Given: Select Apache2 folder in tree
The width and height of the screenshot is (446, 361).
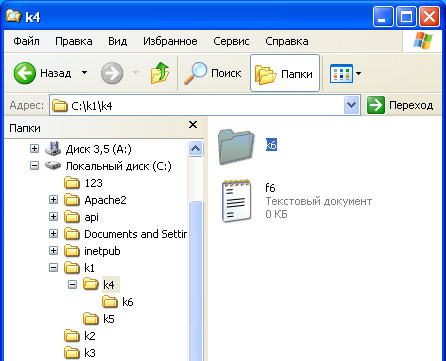Looking at the screenshot, I should [105, 200].
